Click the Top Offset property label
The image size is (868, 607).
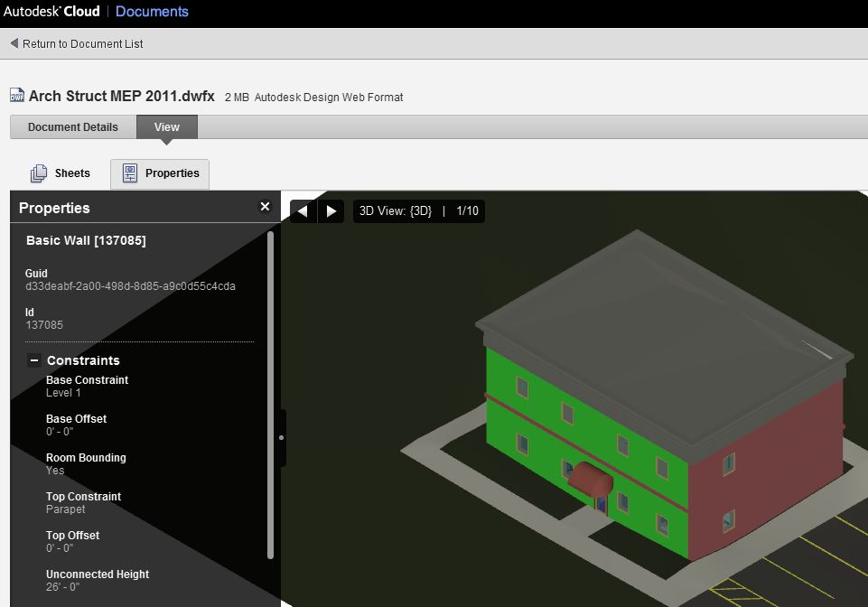coord(72,535)
